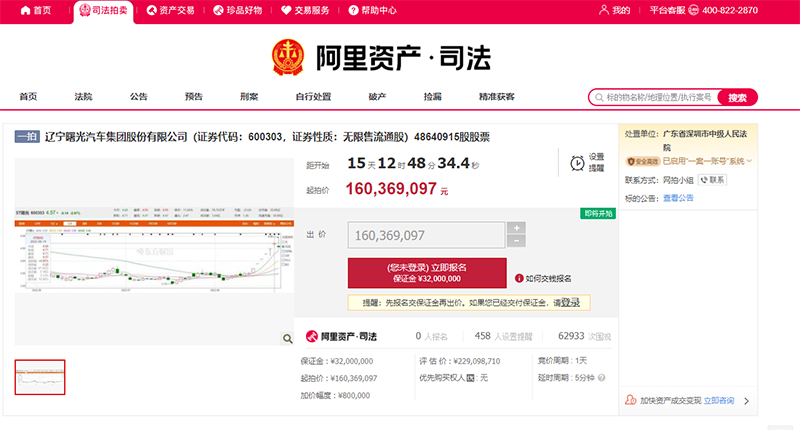Click the 安全高效 shield badge
This screenshot has width=800, height=430.
pyautogui.click(x=643, y=162)
